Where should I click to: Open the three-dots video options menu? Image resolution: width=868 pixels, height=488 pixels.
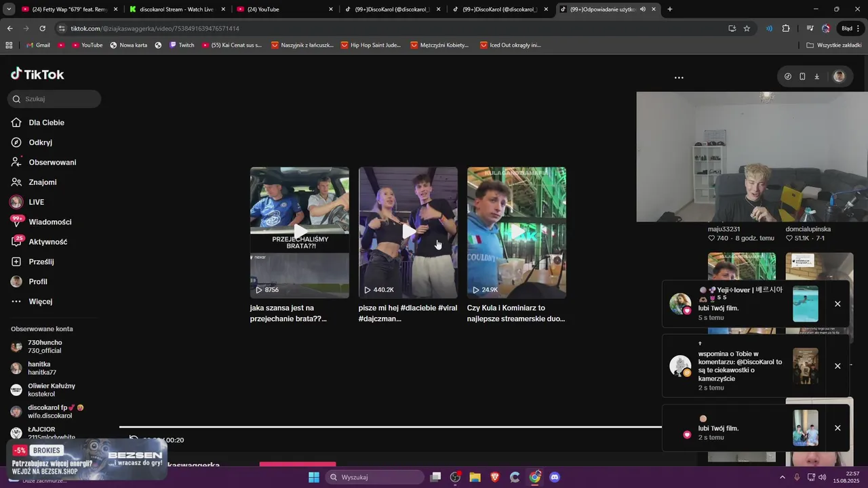[679, 77]
